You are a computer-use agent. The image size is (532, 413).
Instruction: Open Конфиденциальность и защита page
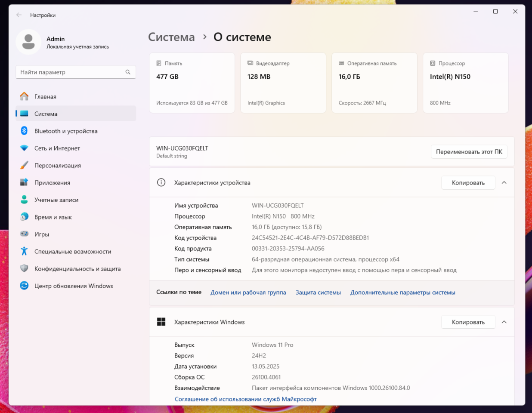tap(76, 268)
